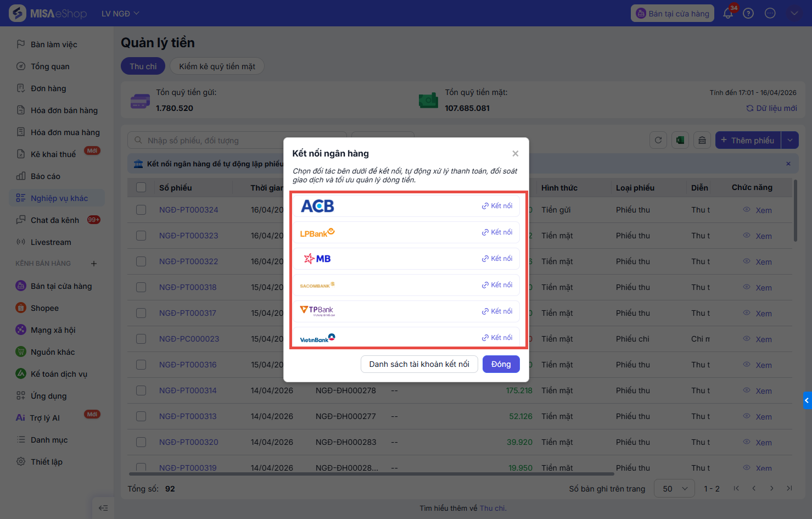The image size is (812, 519).
Task: Go to the previous page of records
Action: point(754,488)
